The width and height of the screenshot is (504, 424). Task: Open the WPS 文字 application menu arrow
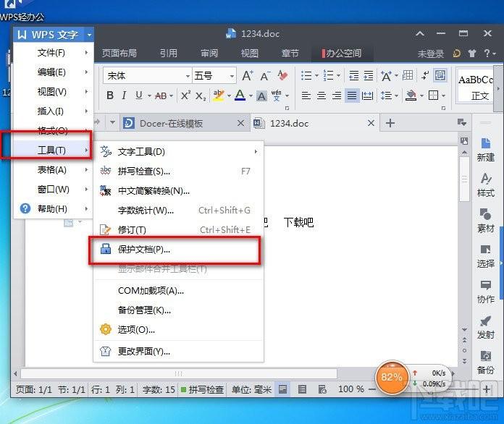pyautogui.click(x=88, y=34)
